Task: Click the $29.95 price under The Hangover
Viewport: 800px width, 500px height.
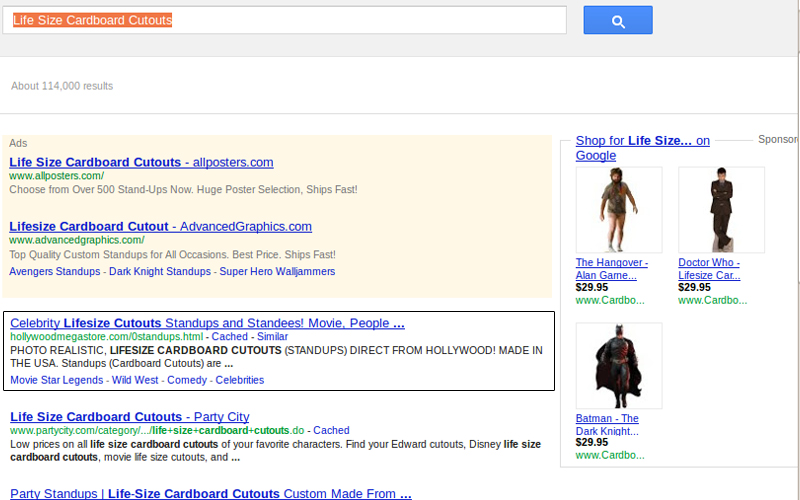Action: coord(592,287)
